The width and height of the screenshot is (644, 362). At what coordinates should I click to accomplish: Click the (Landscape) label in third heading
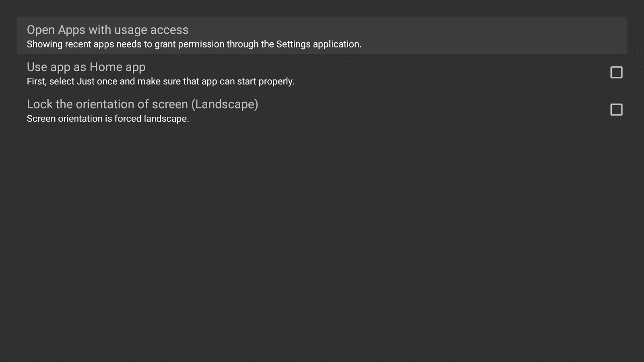pos(225,104)
